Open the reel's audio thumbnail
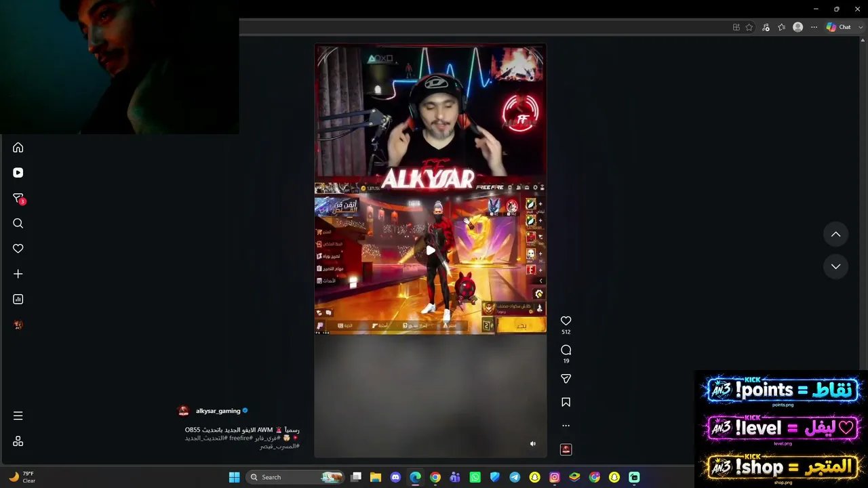868x488 pixels. pos(566,449)
